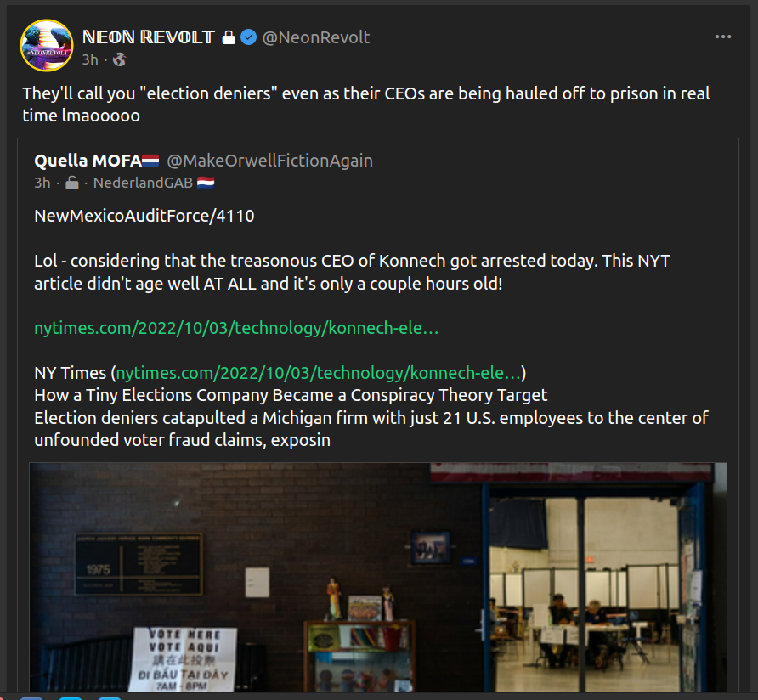The height and width of the screenshot is (700, 758).
Task: Click the "election deniers" post text
Action: [366, 104]
